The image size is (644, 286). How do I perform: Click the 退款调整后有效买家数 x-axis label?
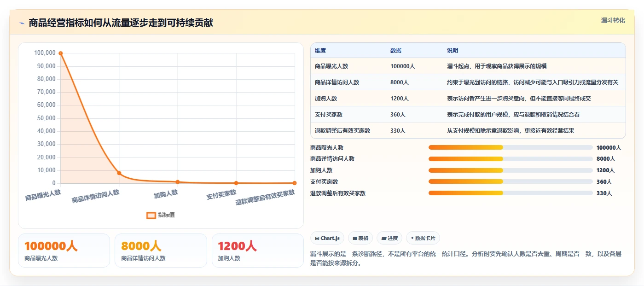pos(265,198)
